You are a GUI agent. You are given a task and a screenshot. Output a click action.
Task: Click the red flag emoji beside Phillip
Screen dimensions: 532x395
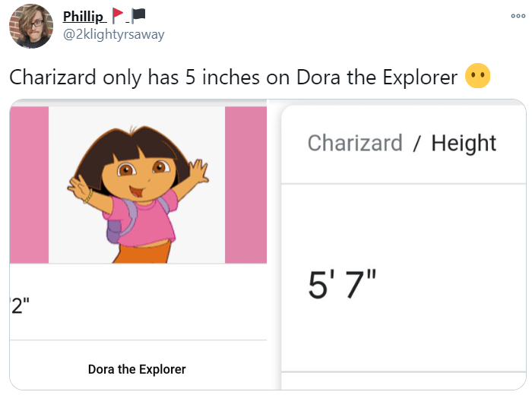pyautogui.click(x=118, y=15)
